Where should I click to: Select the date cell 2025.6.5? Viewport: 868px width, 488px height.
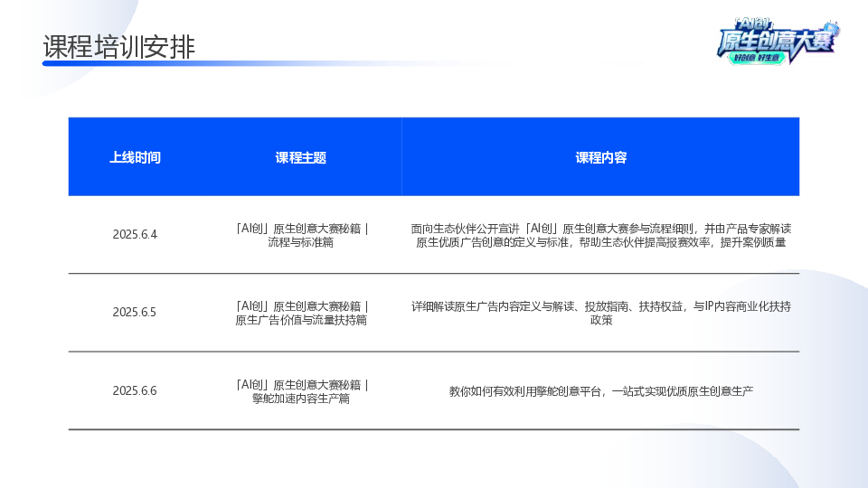pyautogui.click(x=135, y=313)
